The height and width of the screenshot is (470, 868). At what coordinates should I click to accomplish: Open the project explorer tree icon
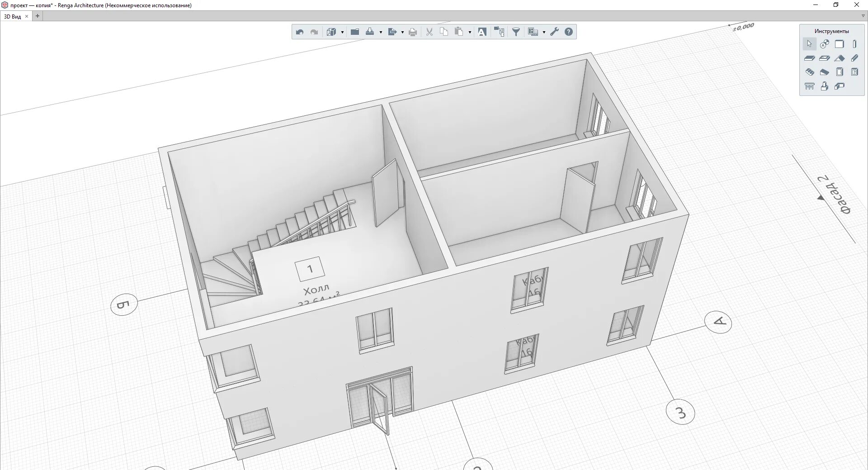(x=499, y=32)
